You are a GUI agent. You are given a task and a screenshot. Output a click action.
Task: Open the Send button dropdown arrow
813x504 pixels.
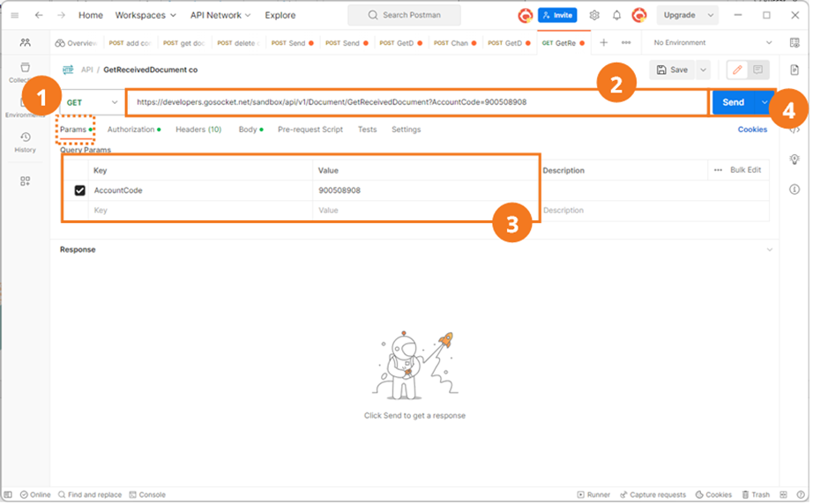click(x=765, y=102)
